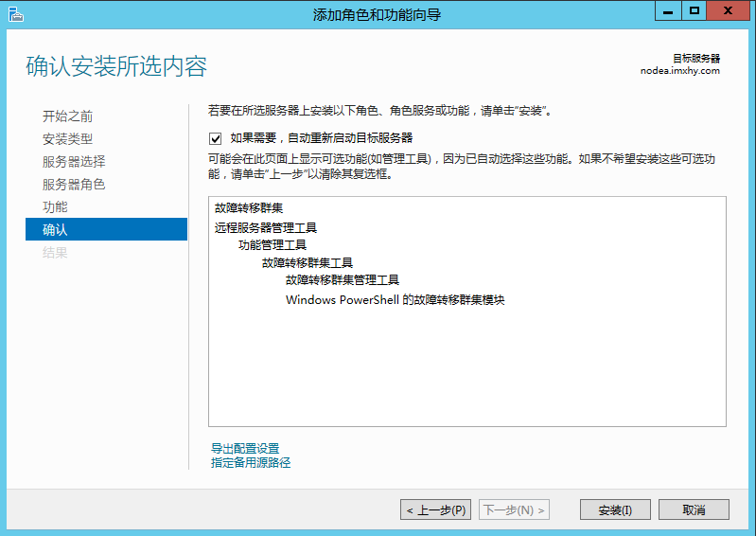
Task: Switch to the 服务器选择 step
Action: (74, 162)
